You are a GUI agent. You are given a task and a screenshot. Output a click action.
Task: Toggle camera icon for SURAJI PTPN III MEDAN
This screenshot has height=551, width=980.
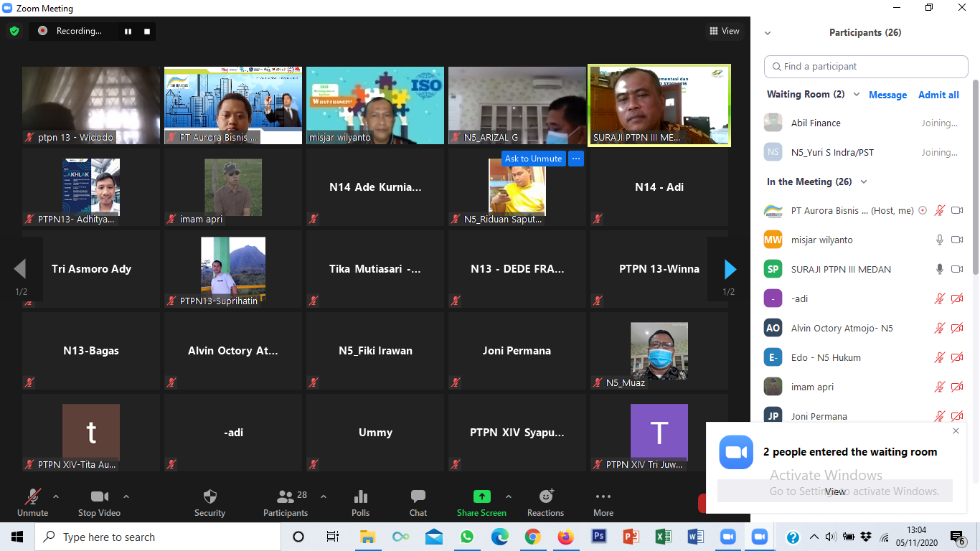[957, 269]
